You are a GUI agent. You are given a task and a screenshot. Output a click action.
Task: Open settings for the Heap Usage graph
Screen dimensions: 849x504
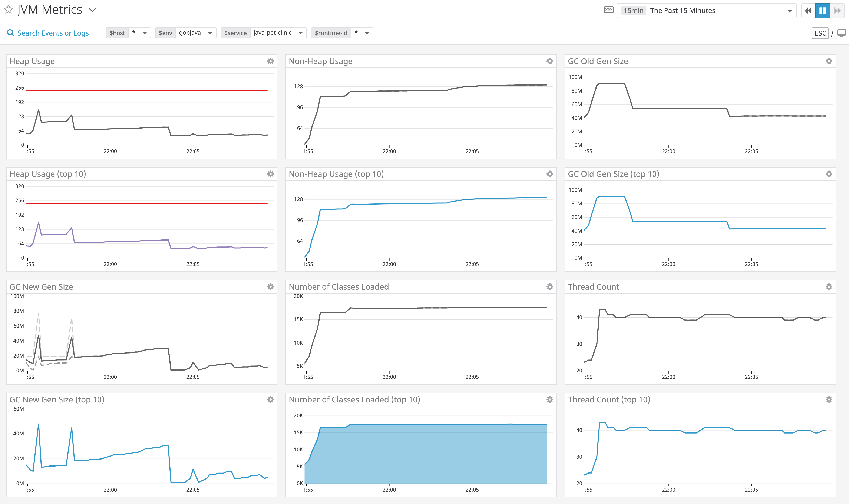tap(270, 61)
